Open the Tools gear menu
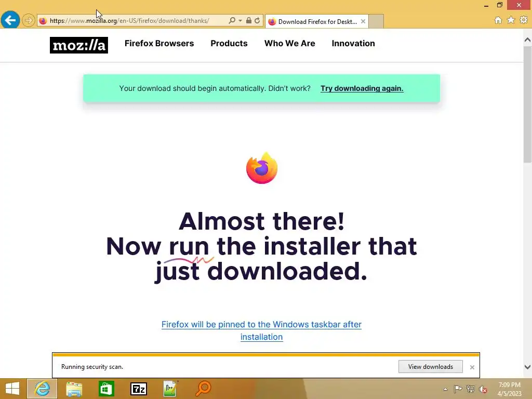This screenshot has height=399, width=532. [x=524, y=20]
